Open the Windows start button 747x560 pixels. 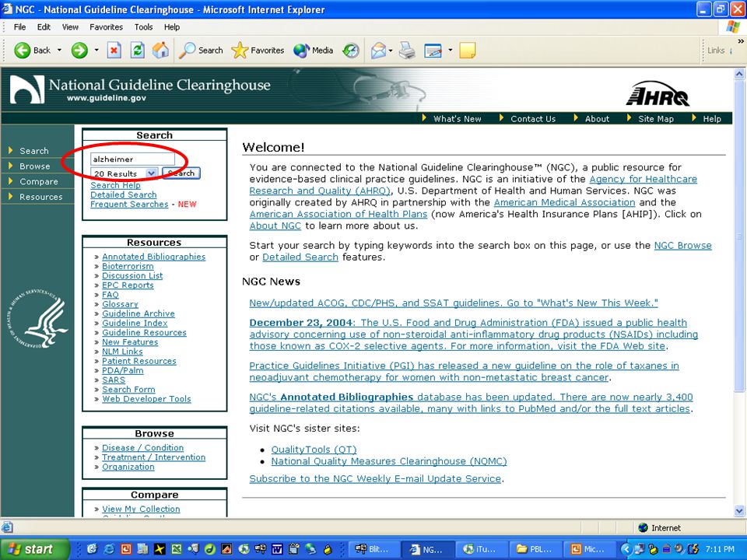pyautogui.click(x=33, y=550)
